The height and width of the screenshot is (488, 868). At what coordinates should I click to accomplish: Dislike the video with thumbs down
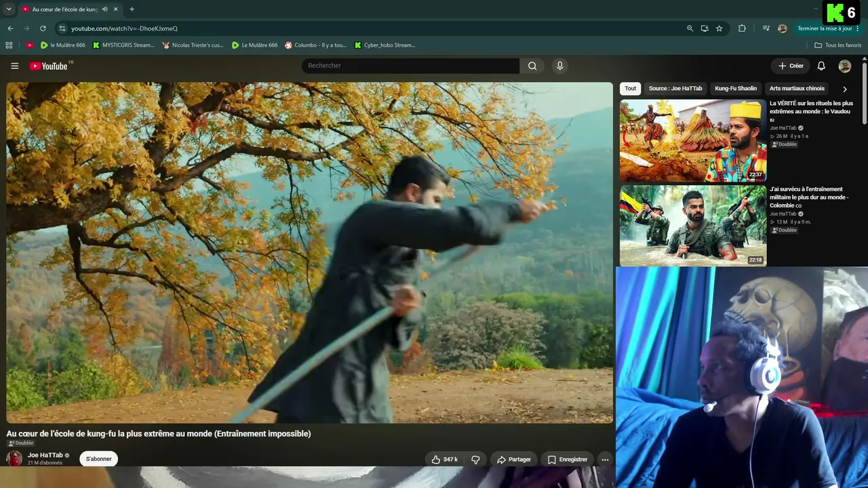click(475, 460)
